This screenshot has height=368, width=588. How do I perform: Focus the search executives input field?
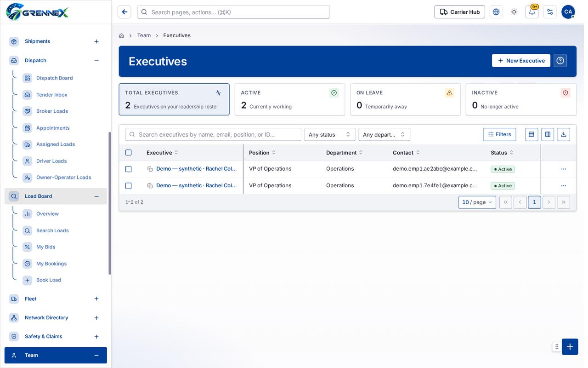click(x=213, y=134)
